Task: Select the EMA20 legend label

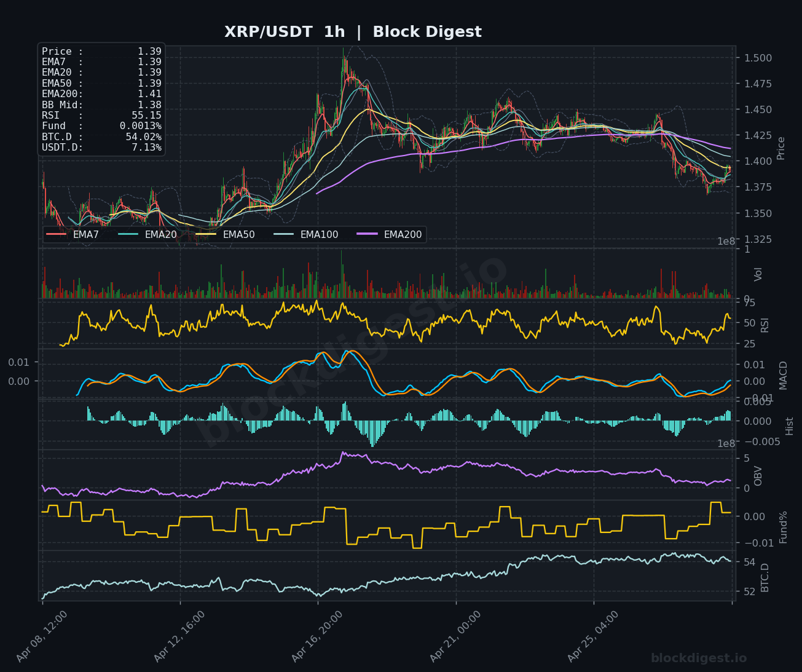Action: 160,234
